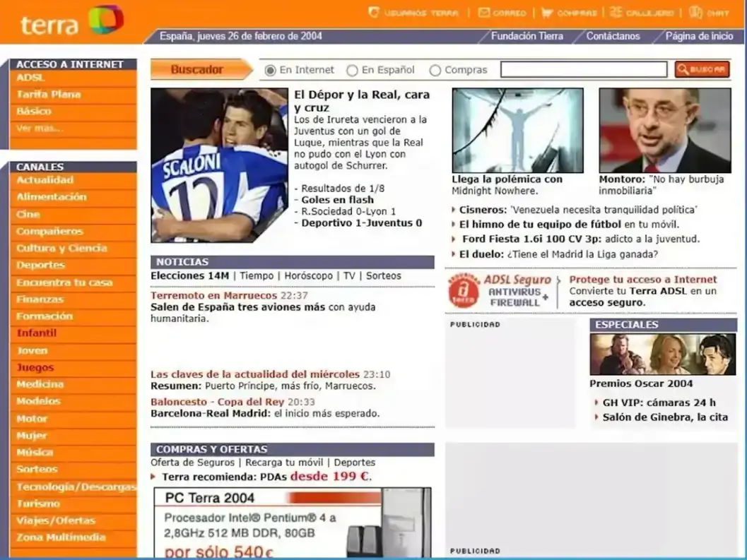The height and width of the screenshot is (560, 747).
Task: Click the Terra logo in header
Action: (71, 21)
